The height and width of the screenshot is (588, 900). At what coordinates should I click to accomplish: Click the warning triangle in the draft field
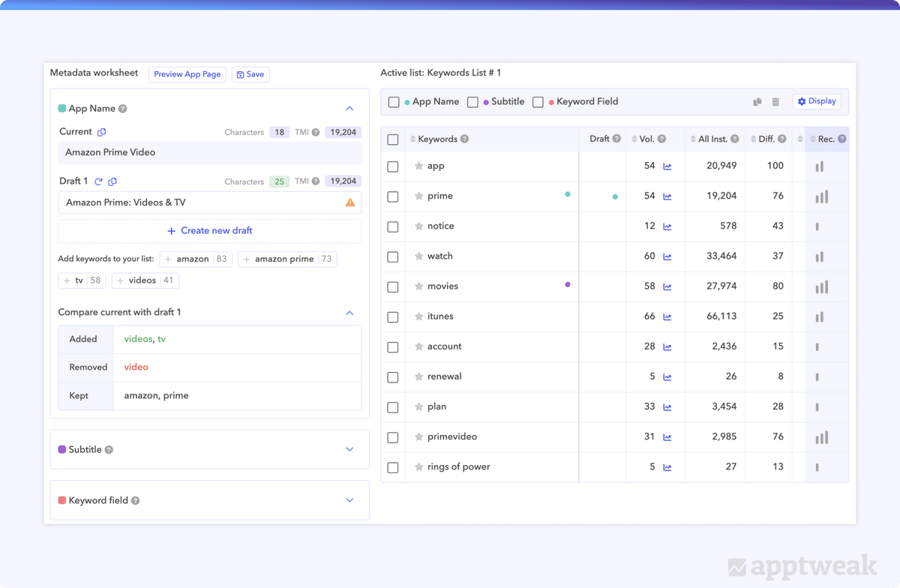pos(350,202)
